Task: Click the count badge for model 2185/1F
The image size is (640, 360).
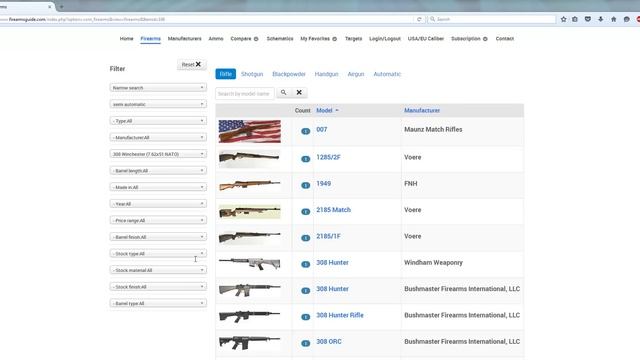Action: 305,238
